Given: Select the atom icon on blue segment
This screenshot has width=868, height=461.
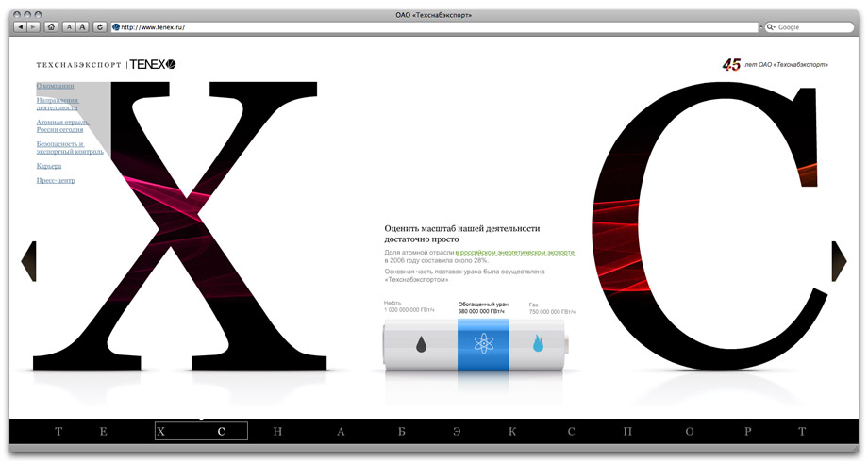Looking at the screenshot, I should coord(483,344).
